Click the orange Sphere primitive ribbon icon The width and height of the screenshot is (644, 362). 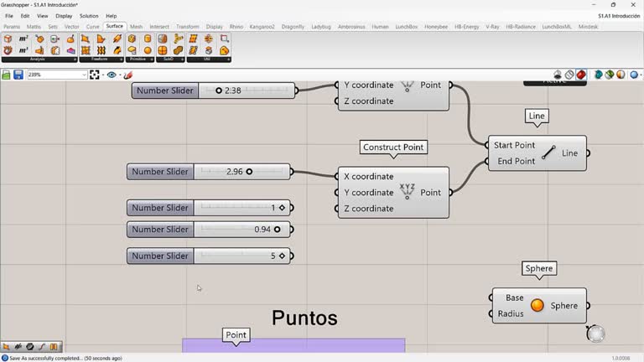(148, 50)
